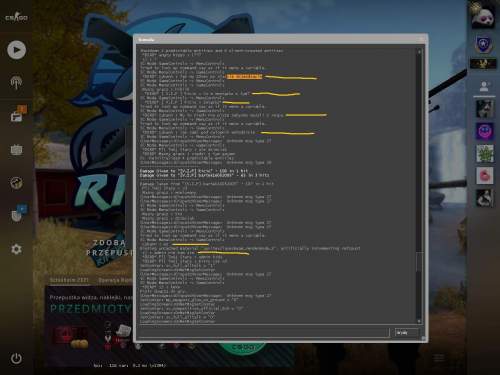The image size is (500, 375).
Task: Click the CS:GO logo in sidebar
Action: pyautogui.click(x=16, y=18)
